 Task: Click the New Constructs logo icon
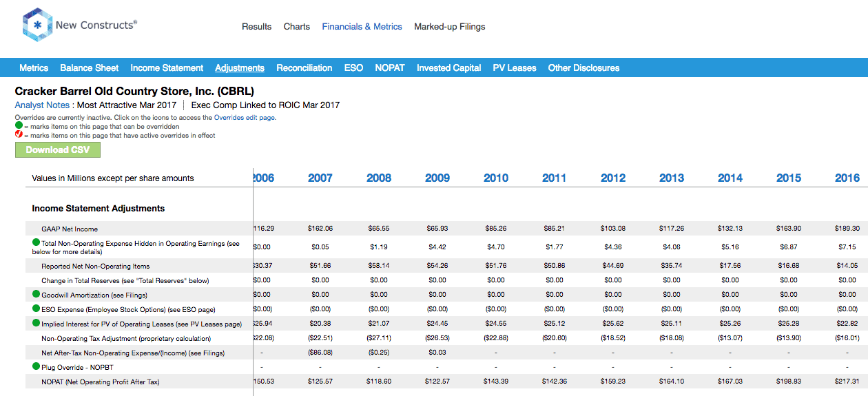click(38, 25)
